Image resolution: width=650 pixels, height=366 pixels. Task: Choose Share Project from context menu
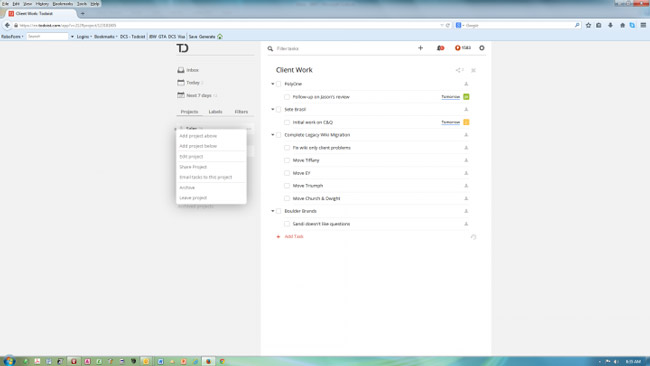click(193, 167)
